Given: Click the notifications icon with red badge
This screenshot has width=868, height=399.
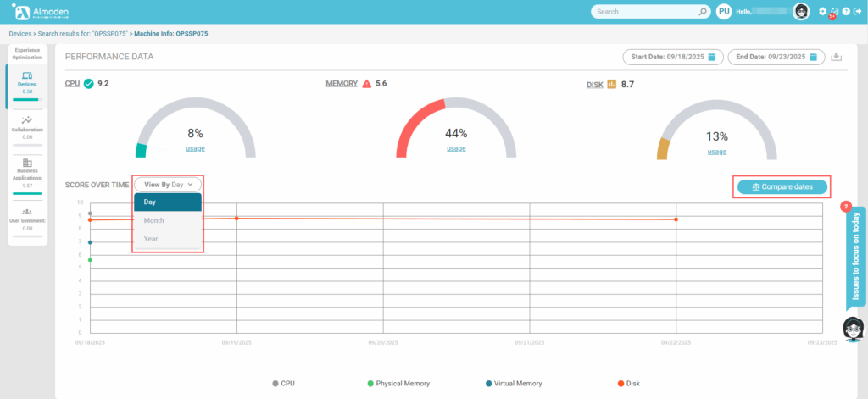Looking at the screenshot, I should tap(834, 12).
